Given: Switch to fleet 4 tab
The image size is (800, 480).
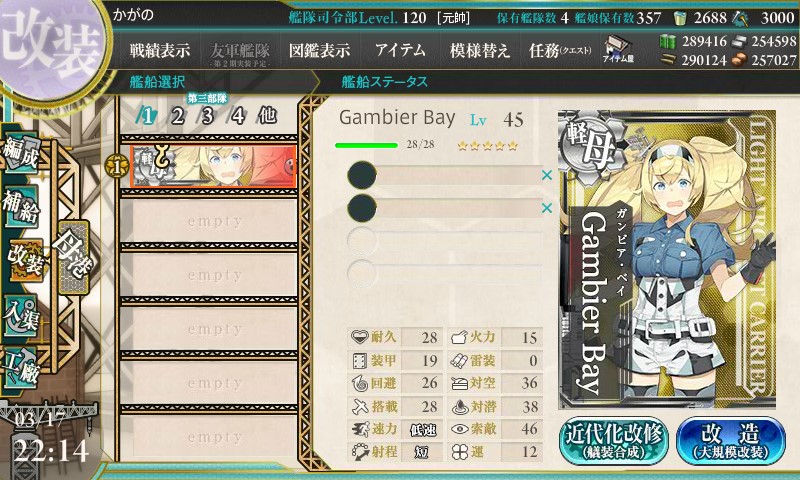Looking at the screenshot, I should (238, 116).
